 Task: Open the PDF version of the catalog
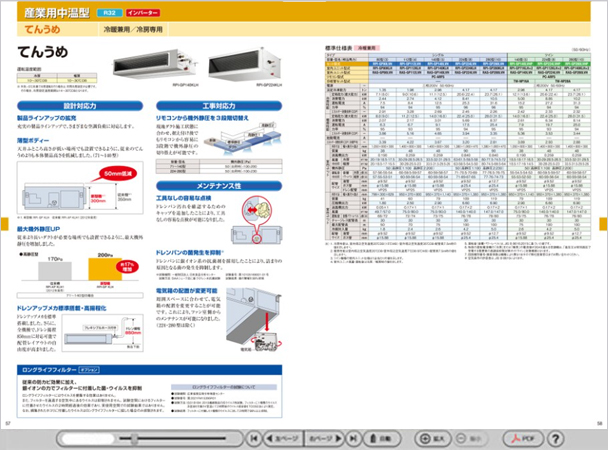(x=523, y=438)
